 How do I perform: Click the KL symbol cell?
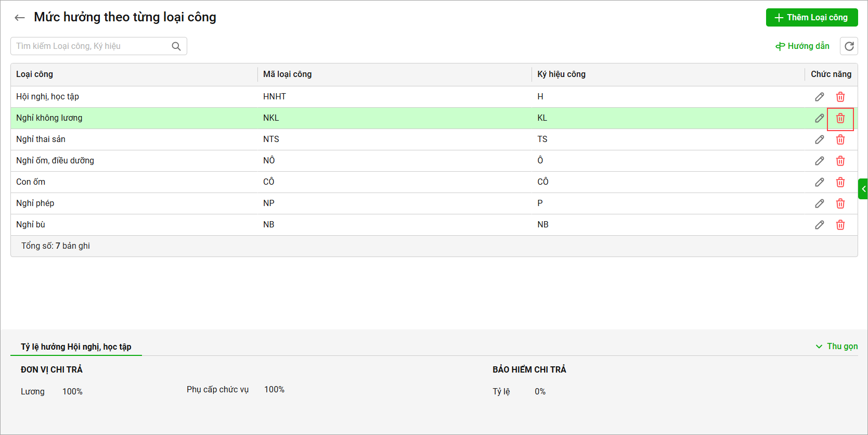tap(542, 118)
